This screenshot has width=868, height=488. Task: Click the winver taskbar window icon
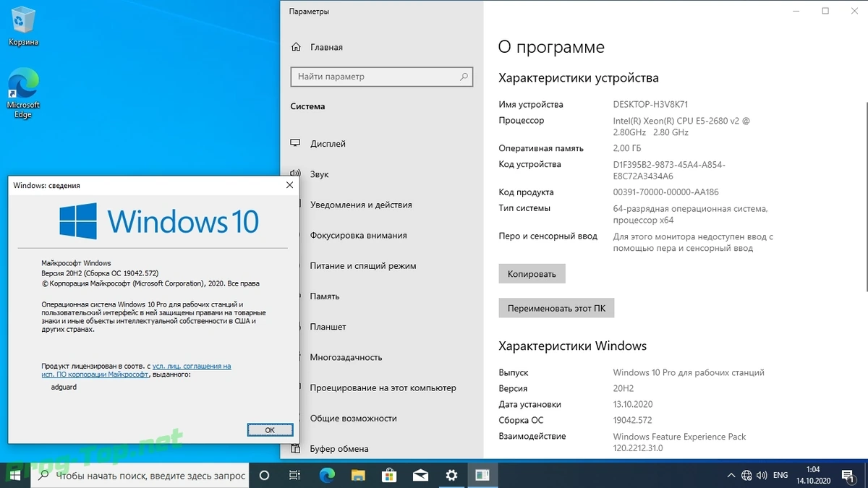click(x=482, y=475)
